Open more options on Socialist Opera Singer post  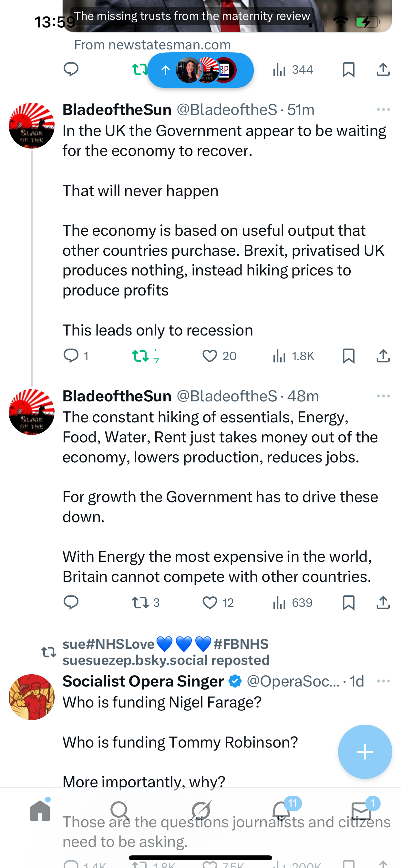coord(383,681)
